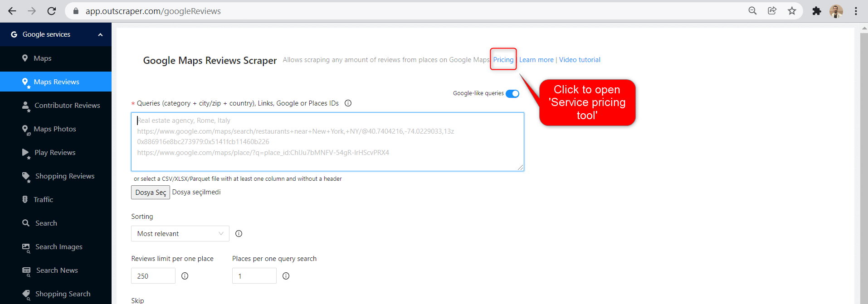
Task: Open Play Reviews service
Action: 56,152
